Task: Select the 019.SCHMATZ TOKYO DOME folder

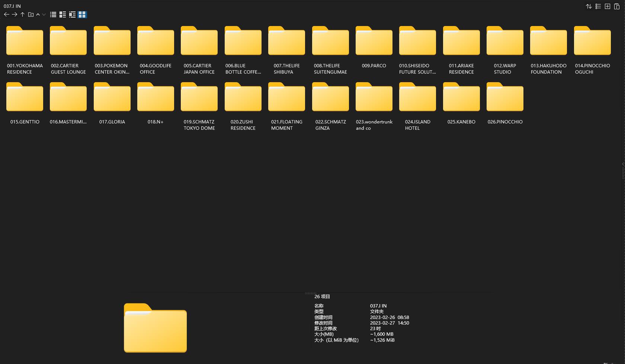Action: pos(199,106)
